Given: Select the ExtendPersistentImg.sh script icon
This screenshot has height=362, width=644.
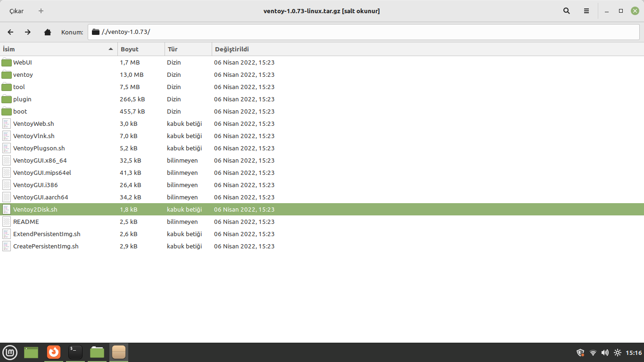Looking at the screenshot, I should (x=7, y=234).
